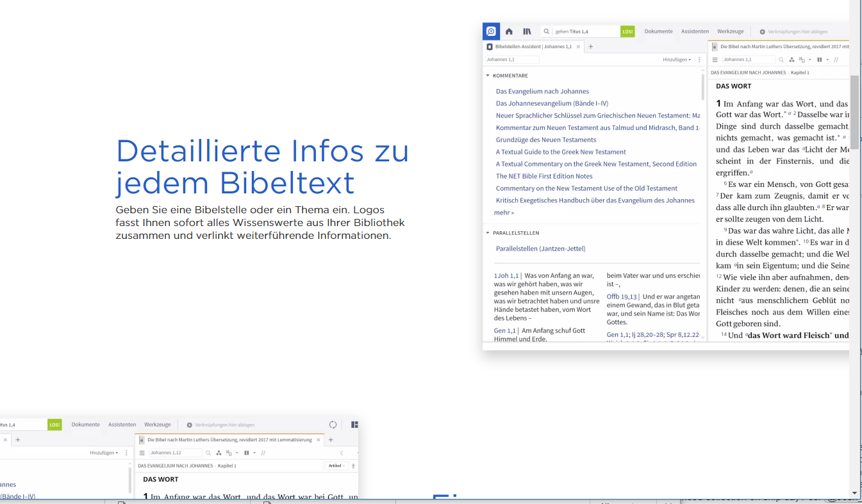
Task: Open the Library icon in upper Logos window
Action: coord(527,31)
